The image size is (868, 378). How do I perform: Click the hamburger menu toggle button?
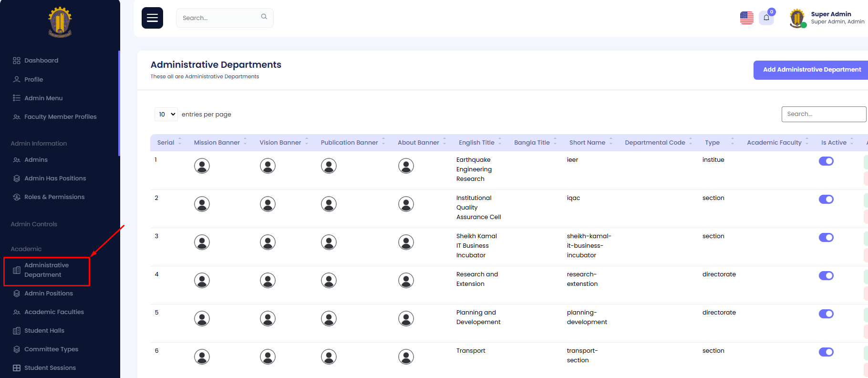click(152, 18)
